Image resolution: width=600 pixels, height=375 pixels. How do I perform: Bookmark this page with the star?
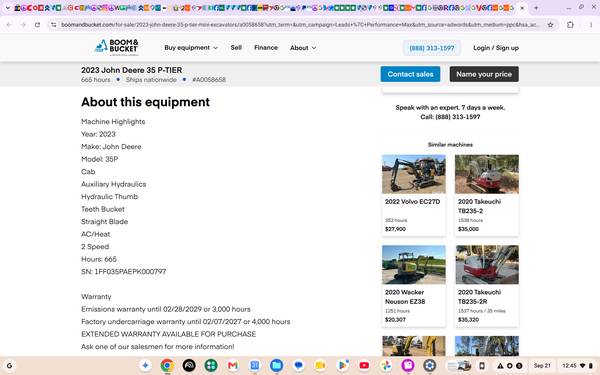550,25
